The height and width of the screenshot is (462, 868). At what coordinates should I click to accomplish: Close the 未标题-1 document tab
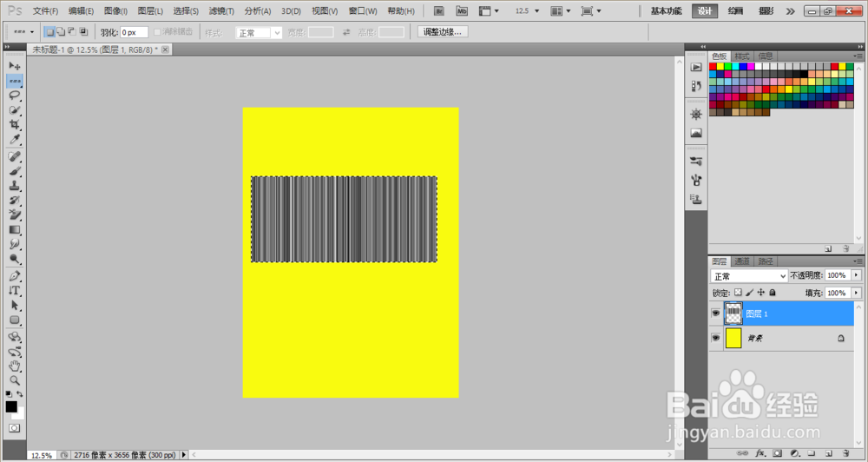point(165,49)
